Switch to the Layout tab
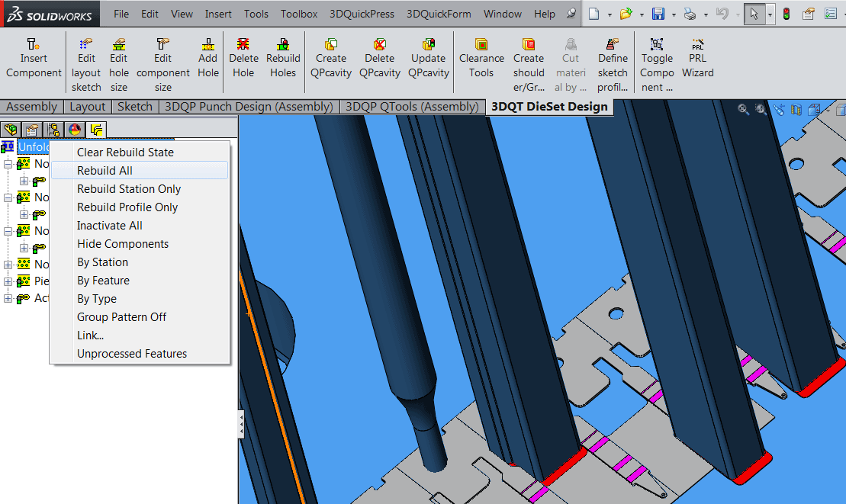Screen dimensions: 846x504 point(88,107)
